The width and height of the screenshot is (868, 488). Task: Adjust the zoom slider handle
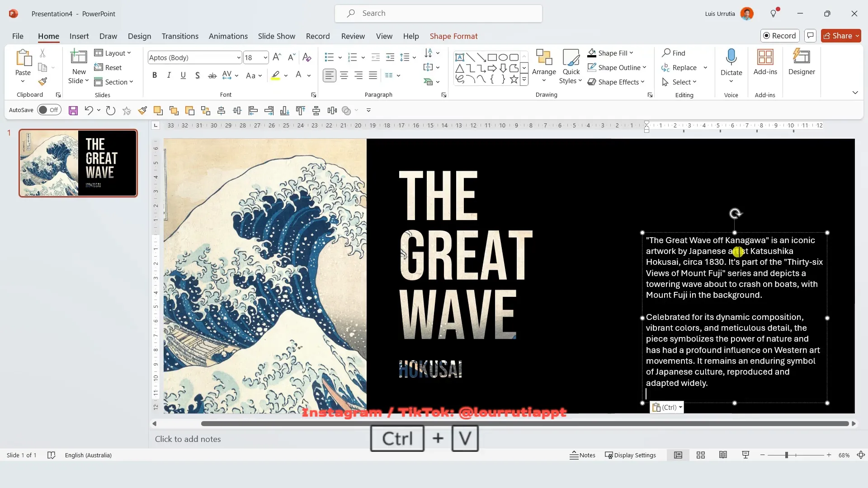pyautogui.click(x=787, y=455)
